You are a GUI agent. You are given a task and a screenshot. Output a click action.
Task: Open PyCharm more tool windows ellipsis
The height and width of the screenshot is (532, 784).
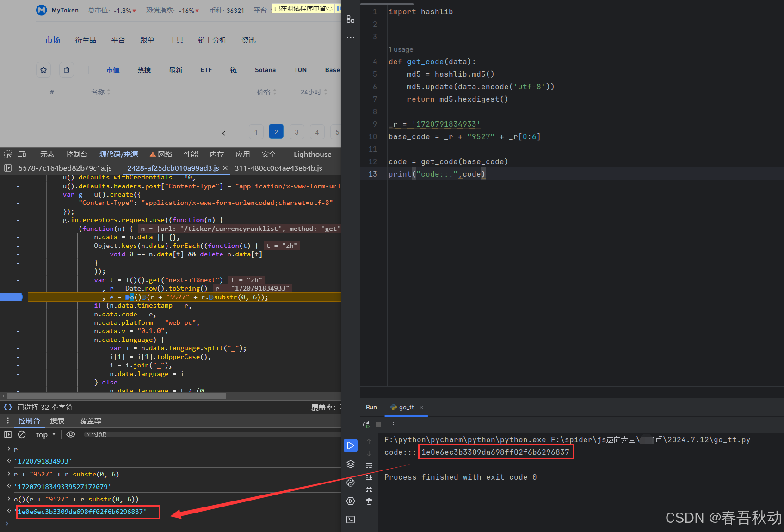tap(351, 37)
